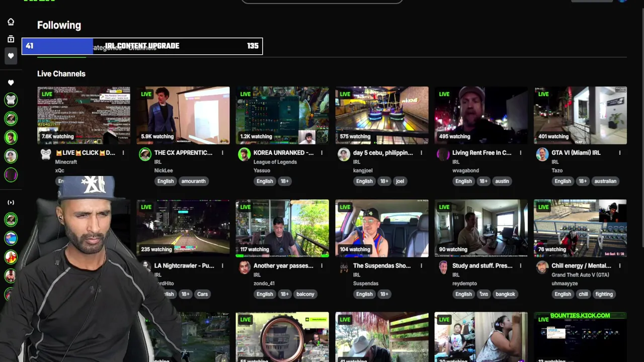Click the small heart icon above sidebar avatars
This screenshot has height=362, width=644.
[x=11, y=82]
